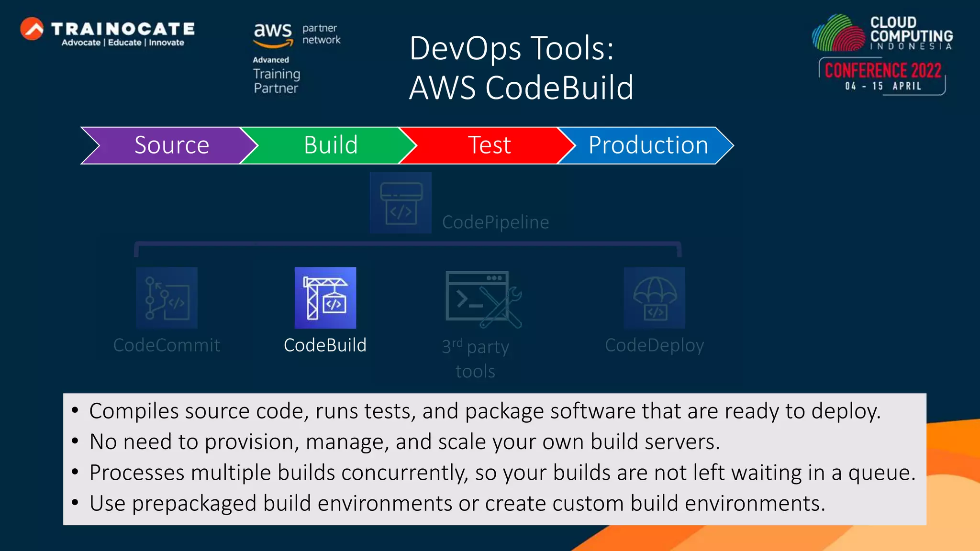Click the 'Conference 2022' badge text

click(883, 71)
